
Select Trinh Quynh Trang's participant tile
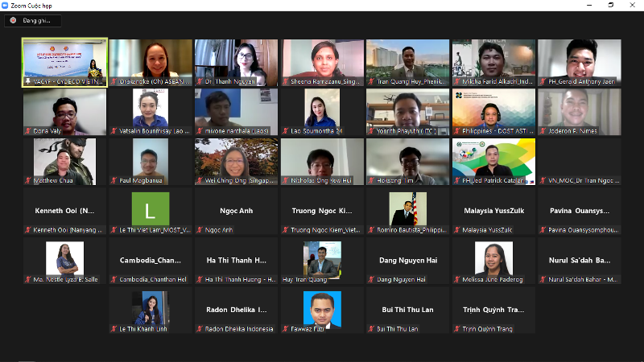(493, 310)
